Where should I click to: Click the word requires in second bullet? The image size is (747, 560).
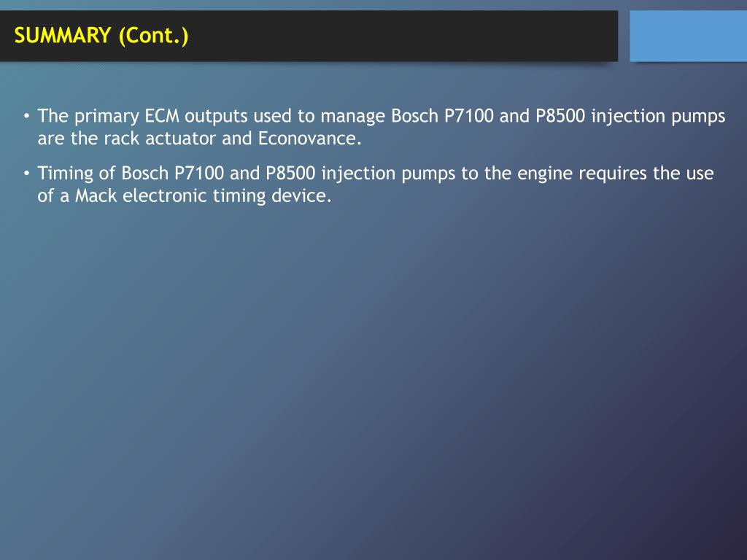613,175
